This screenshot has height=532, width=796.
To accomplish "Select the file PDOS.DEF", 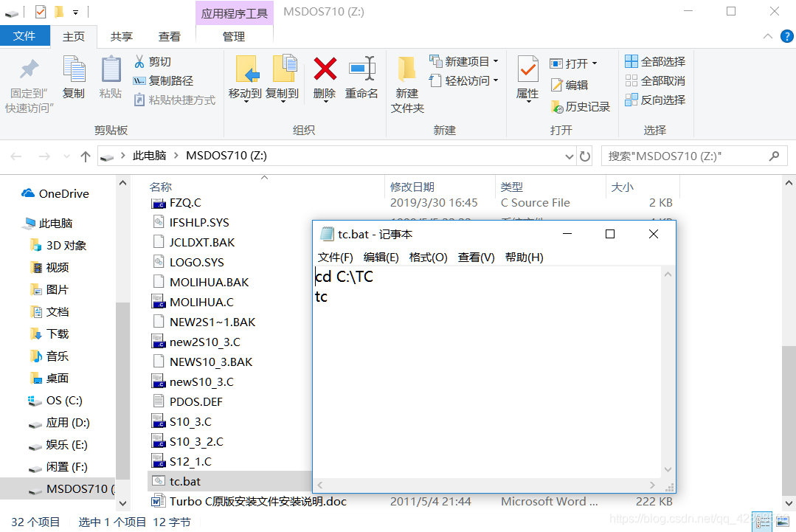I will (196, 401).
